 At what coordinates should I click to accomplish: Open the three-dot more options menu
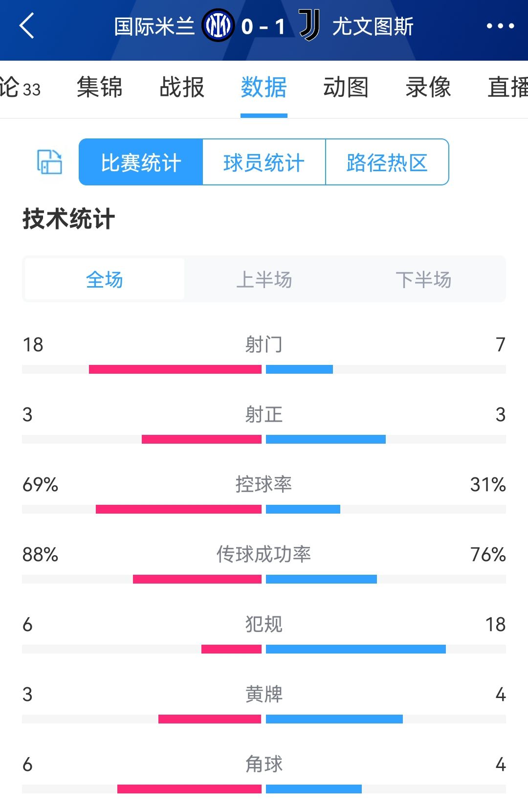point(500,26)
